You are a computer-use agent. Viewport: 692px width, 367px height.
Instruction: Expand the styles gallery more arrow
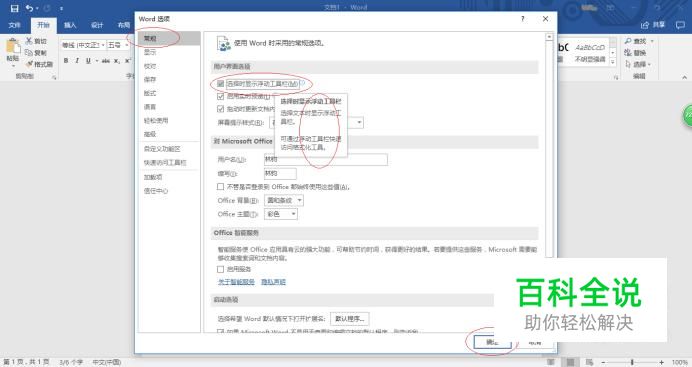point(613,63)
